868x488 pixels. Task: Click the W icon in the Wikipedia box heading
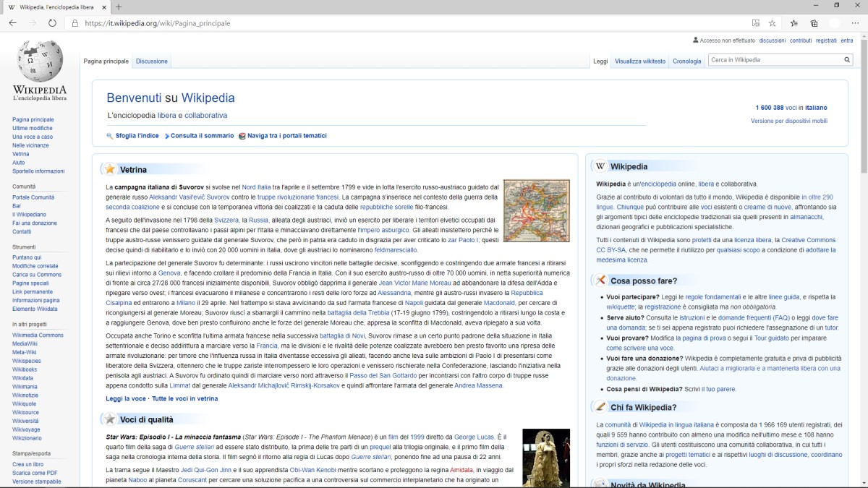pyautogui.click(x=600, y=166)
